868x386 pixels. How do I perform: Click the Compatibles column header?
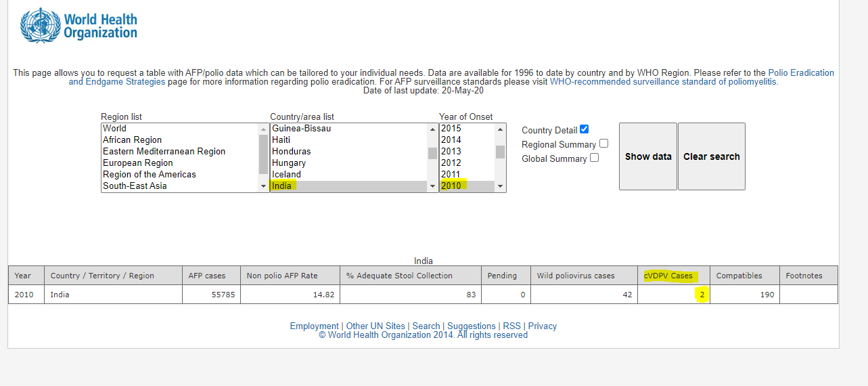(x=745, y=276)
